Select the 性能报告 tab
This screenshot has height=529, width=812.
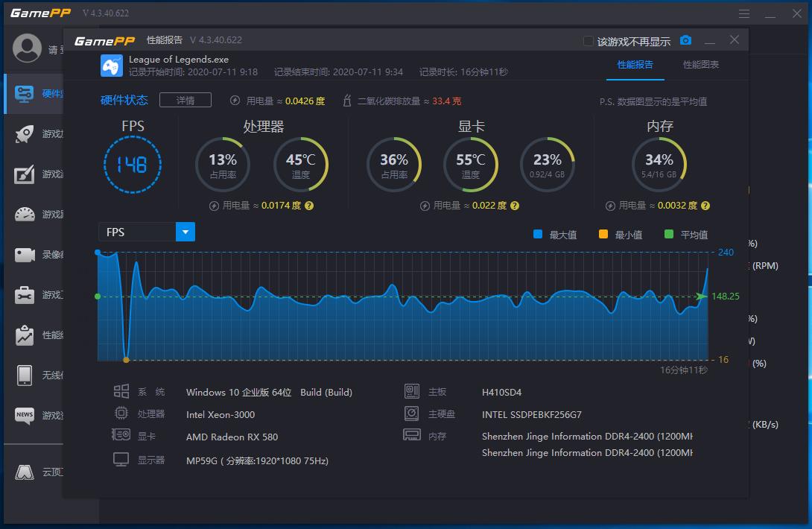(635, 65)
